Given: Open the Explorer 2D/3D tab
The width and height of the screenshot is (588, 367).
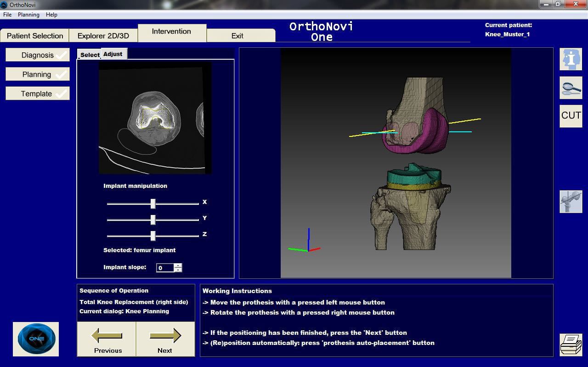Looking at the screenshot, I should pyautogui.click(x=103, y=35).
